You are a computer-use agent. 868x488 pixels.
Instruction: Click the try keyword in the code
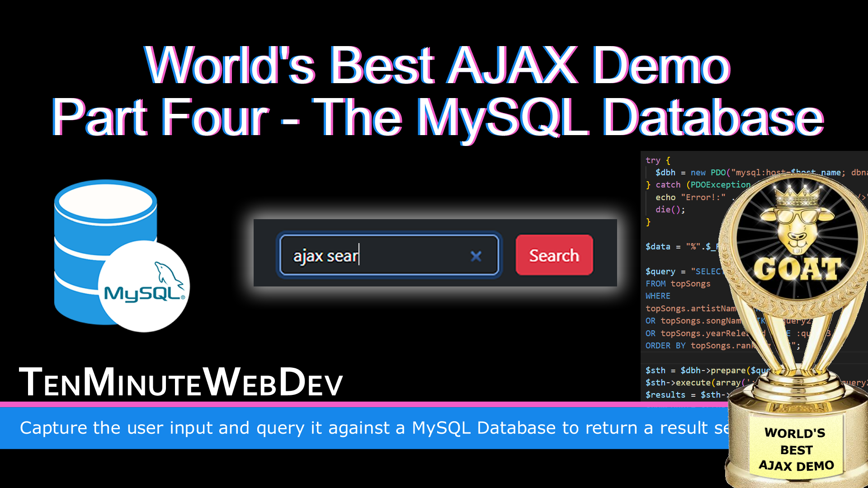(x=653, y=160)
